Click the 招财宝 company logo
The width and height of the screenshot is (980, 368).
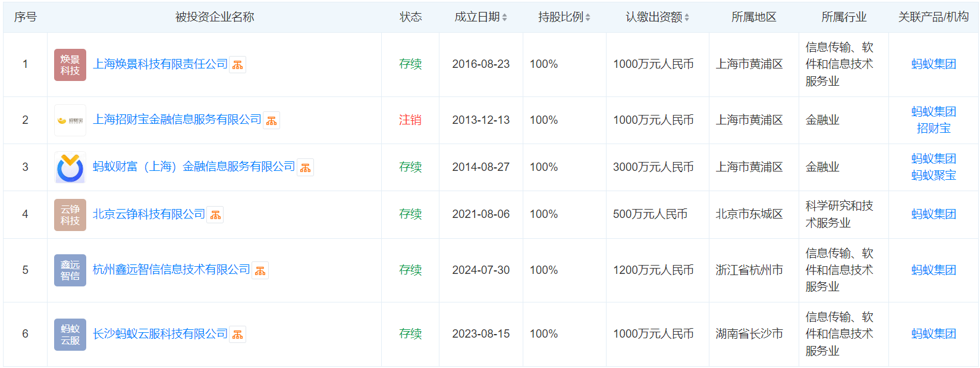pos(70,120)
